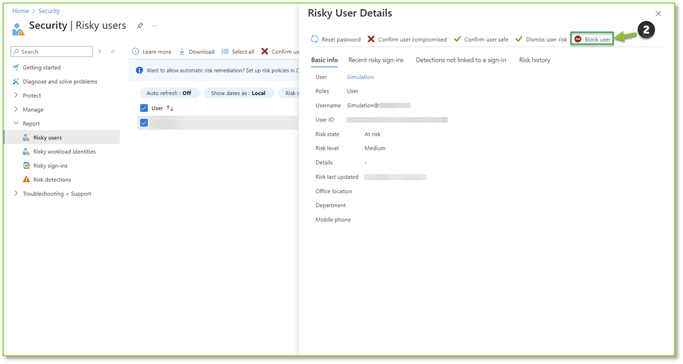Click the Block user button
This screenshot has width=683, height=364.
592,39
